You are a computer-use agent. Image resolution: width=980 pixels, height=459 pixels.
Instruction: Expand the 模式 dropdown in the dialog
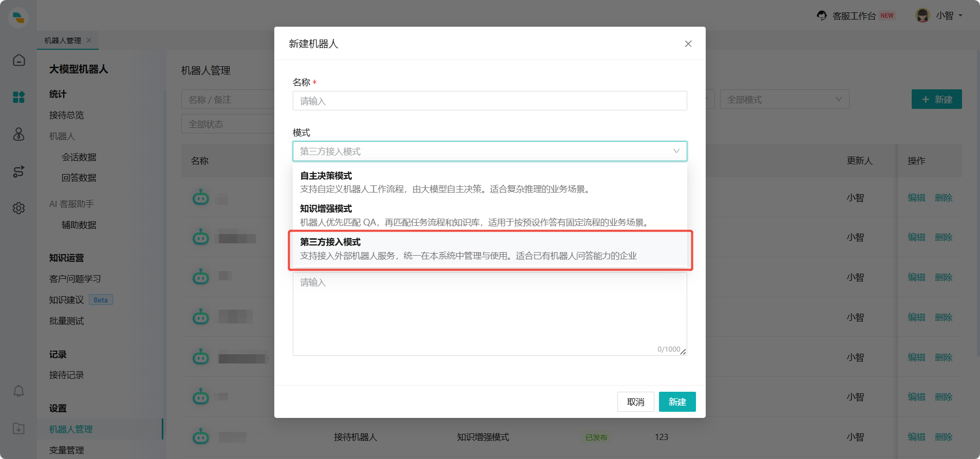tap(490, 151)
